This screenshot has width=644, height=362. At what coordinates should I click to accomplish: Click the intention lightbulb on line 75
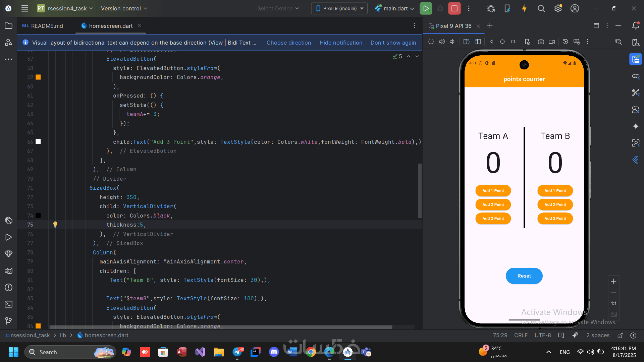tap(55, 224)
